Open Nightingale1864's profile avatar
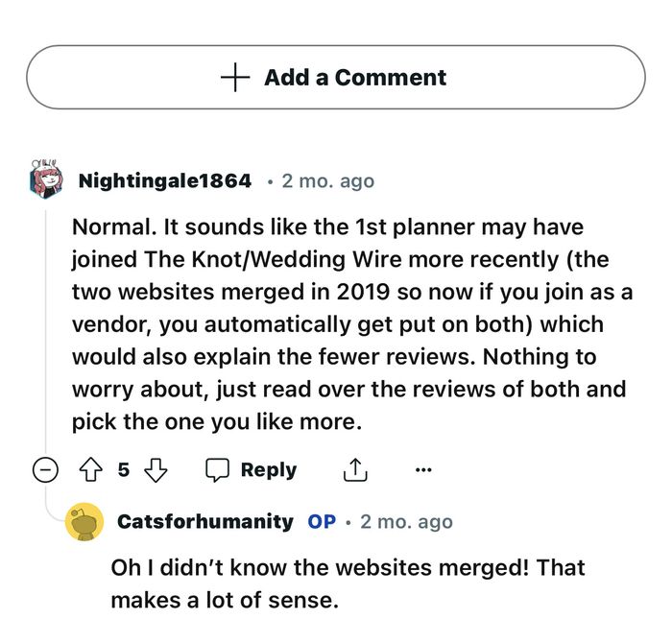The width and height of the screenshot is (672, 619). point(46,179)
